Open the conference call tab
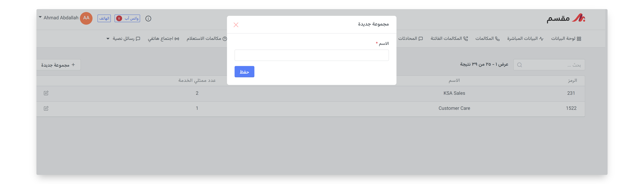Viewport: 644px width, 184px height. 163,39
